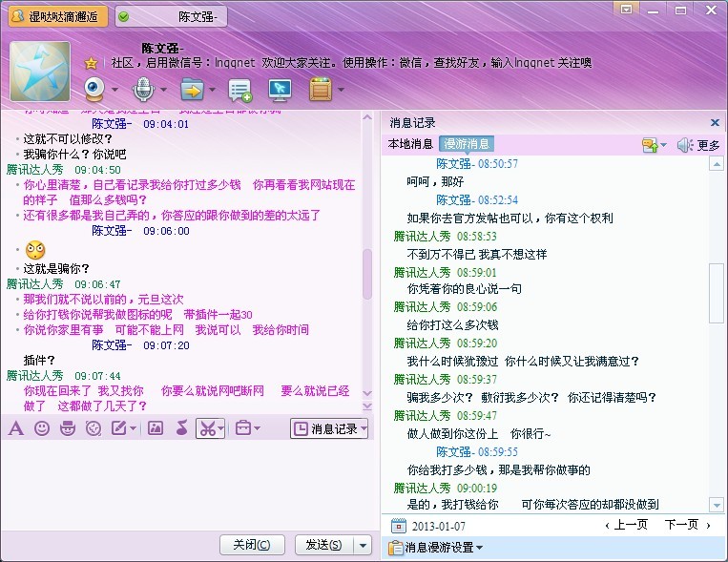Screen dimensions: 728x562
Task: Click the 发送(S) button
Action: click(x=324, y=545)
